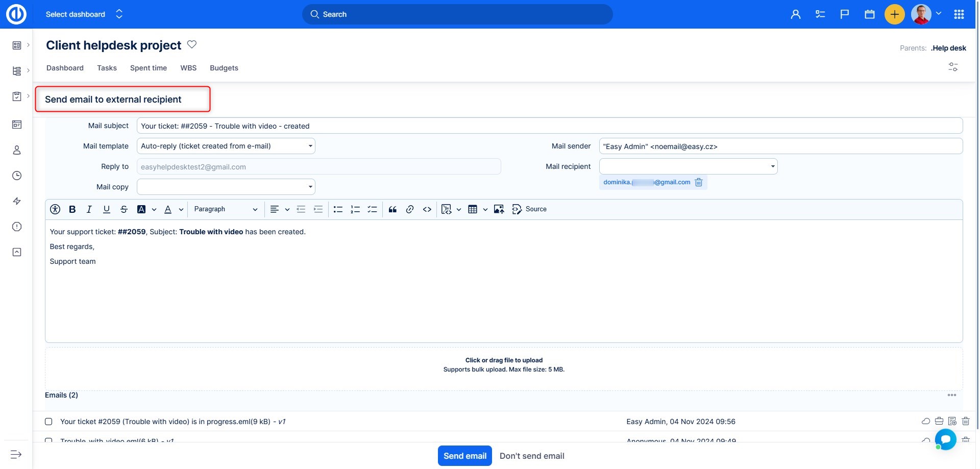980x469 pixels.
Task: Switch to the Spent time tab
Action: [x=149, y=68]
